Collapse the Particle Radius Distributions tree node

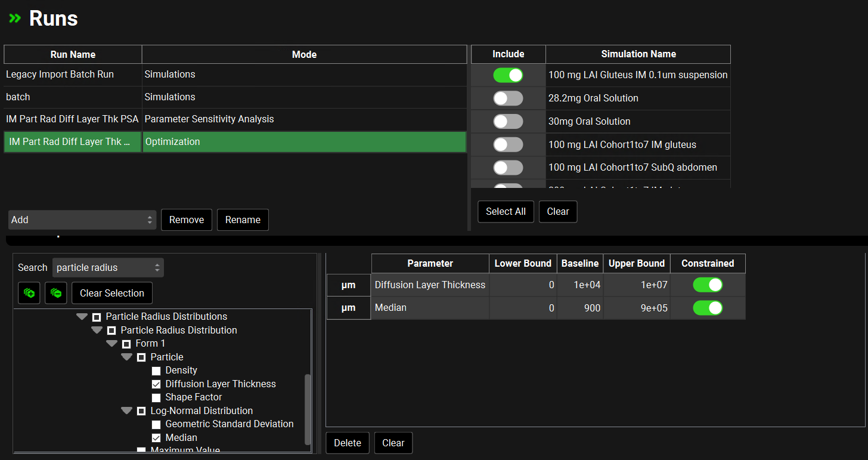point(82,317)
